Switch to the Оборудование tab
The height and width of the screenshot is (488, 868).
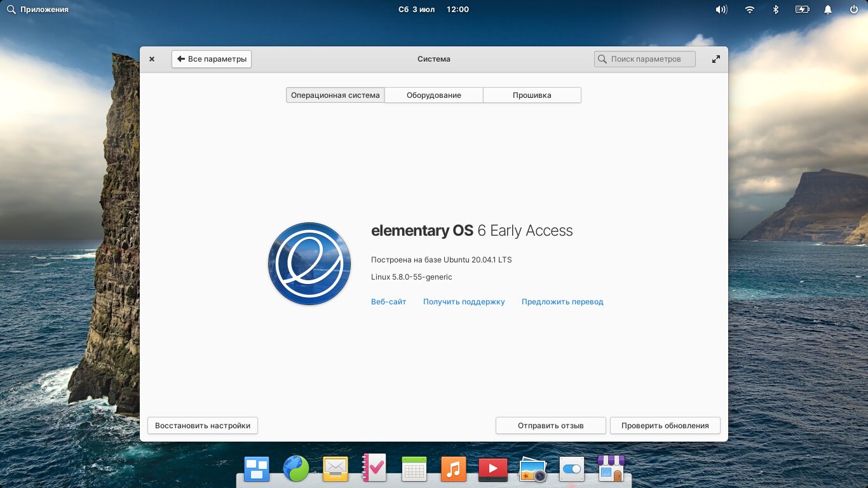[433, 95]
